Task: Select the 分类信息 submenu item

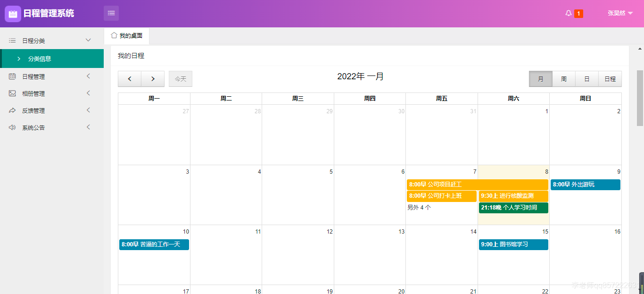Action: [52, 59]
